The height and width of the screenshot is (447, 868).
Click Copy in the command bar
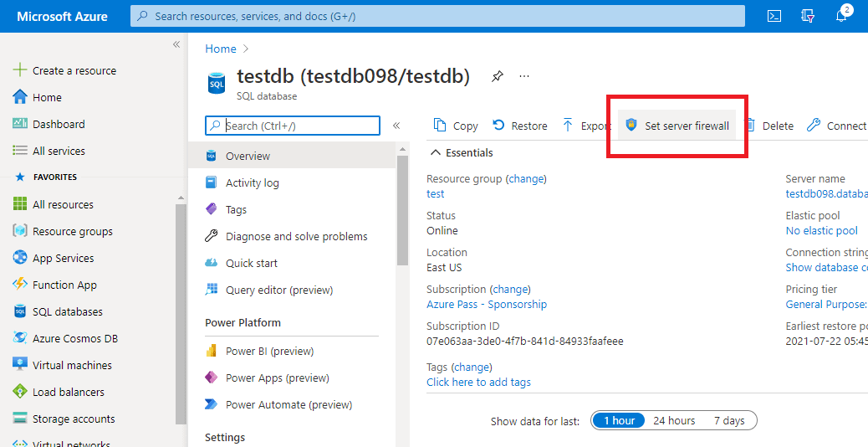[456, 126]
